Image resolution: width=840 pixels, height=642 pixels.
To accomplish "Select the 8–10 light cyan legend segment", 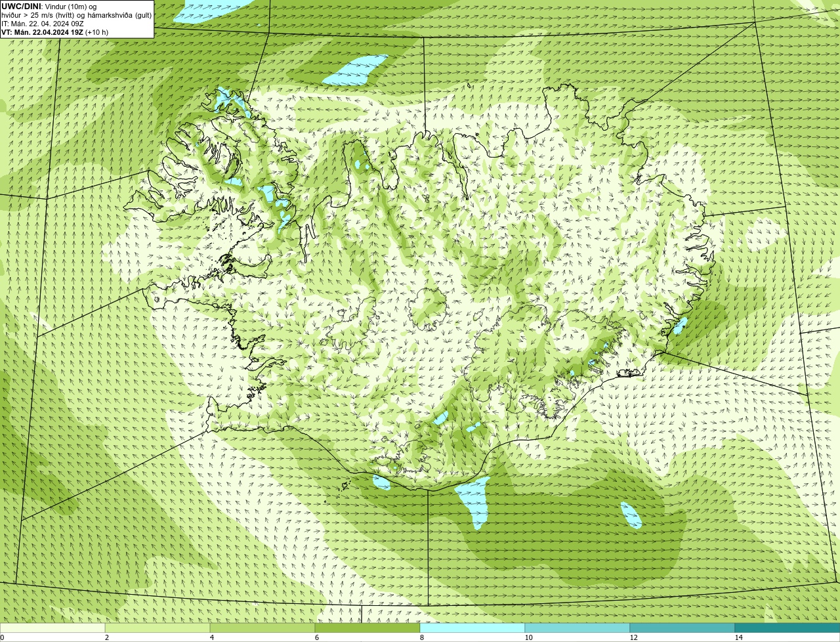I will [x=472, y=628].
